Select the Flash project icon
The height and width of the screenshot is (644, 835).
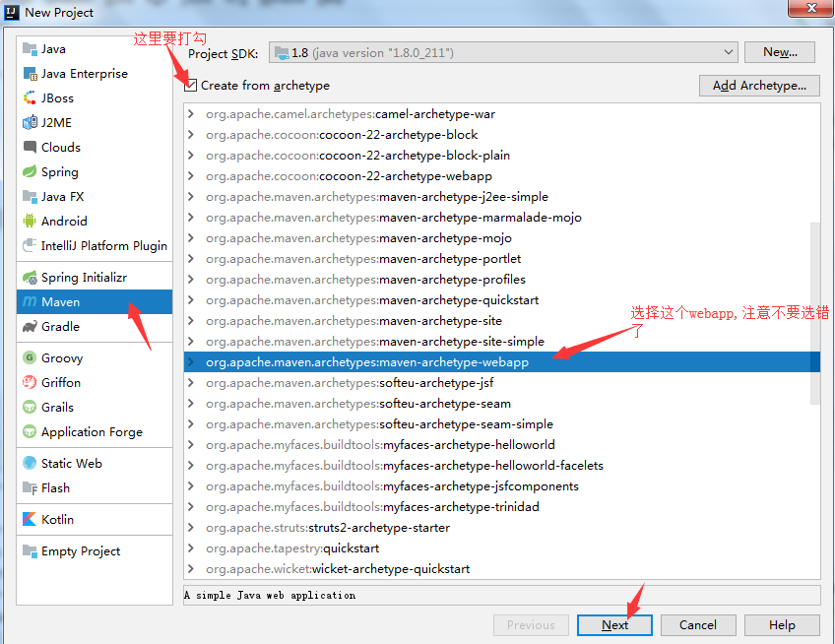point(30,488)
